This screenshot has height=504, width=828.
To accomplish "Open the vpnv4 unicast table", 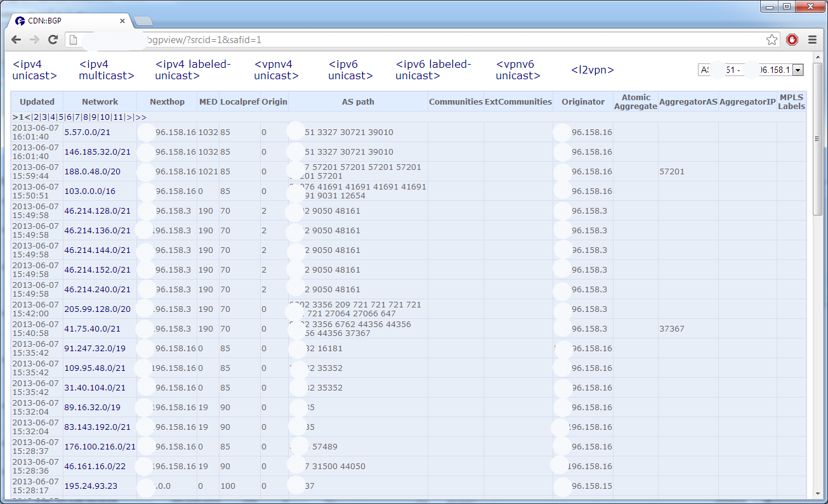I will click(275, 70).
